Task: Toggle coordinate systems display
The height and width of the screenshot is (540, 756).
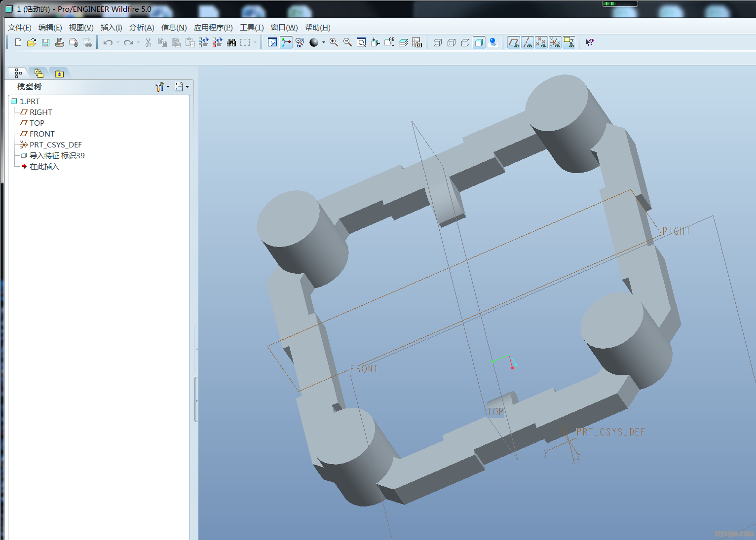Action: (555, 42)
